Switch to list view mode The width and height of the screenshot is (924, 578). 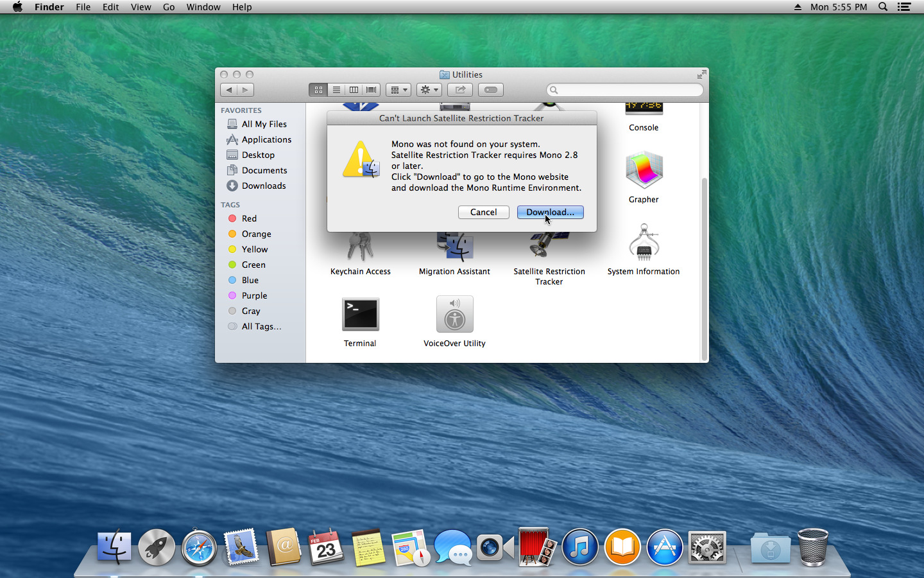tap(336, 90)
